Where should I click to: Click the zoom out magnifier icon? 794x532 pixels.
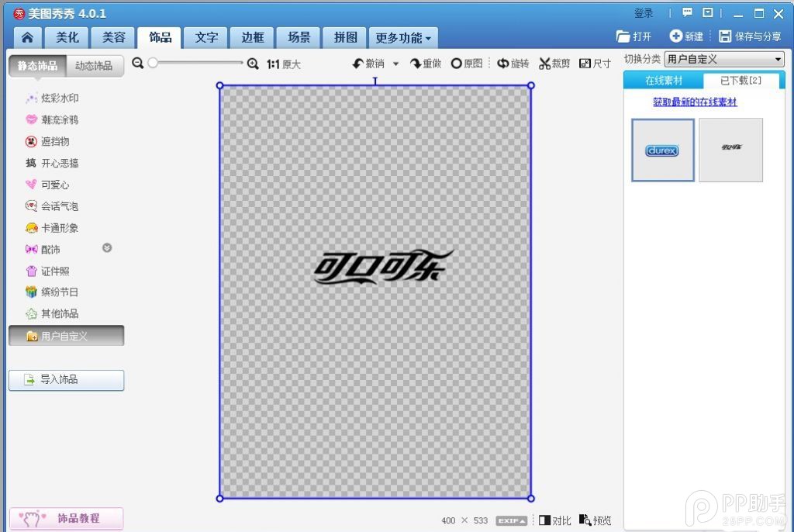click(x=138, y=64)
